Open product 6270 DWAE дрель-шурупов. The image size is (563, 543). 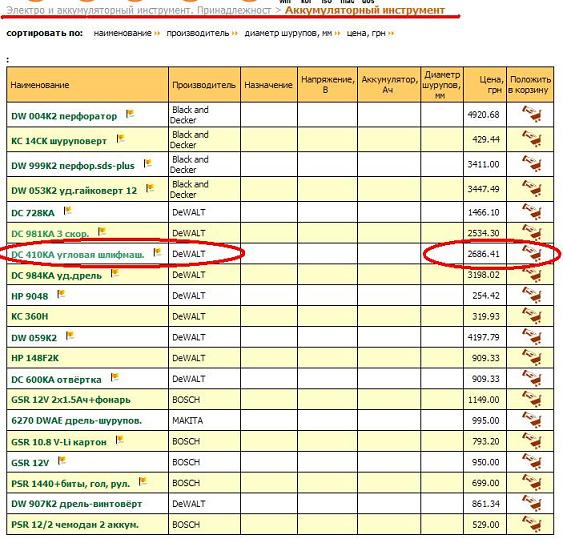click(x=76, y=421)
